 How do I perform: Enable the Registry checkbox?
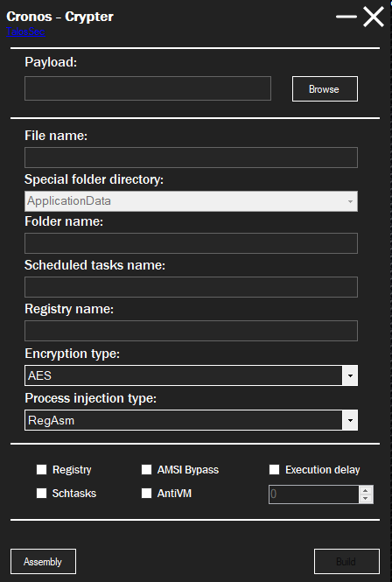click(42, 469)
